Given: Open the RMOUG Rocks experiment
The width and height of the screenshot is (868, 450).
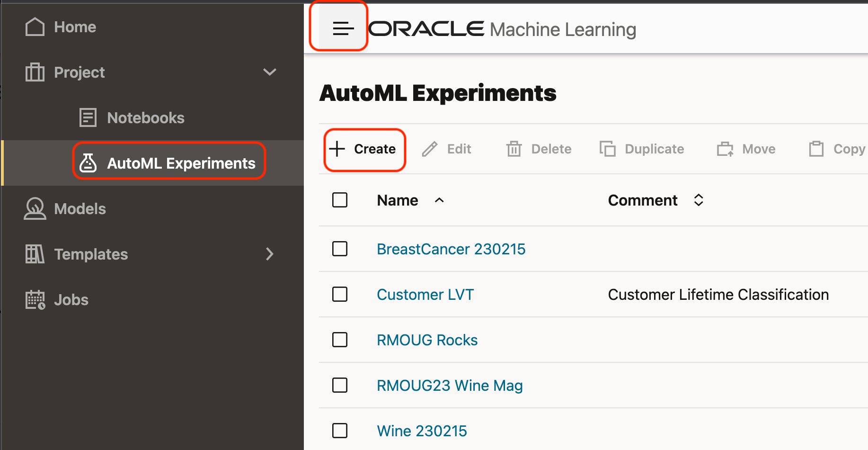Looking at the screenshot, I should tap(426, 340).
